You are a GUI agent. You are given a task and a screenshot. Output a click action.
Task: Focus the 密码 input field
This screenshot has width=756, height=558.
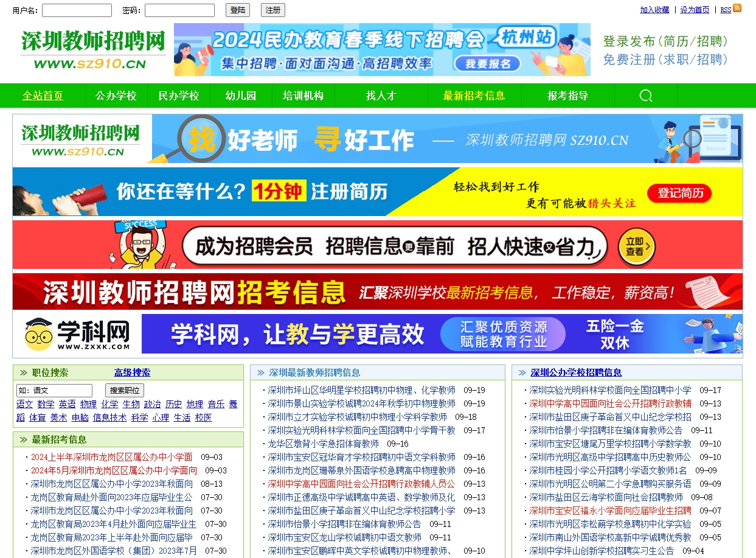pyautogui.click(x=179, y=10)
